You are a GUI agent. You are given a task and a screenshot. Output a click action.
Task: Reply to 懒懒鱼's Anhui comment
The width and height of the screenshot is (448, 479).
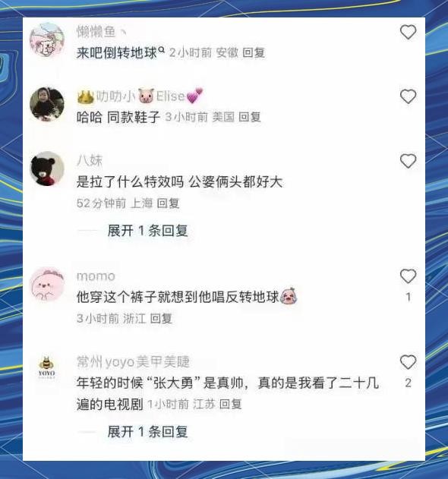(x=254, y=53)
